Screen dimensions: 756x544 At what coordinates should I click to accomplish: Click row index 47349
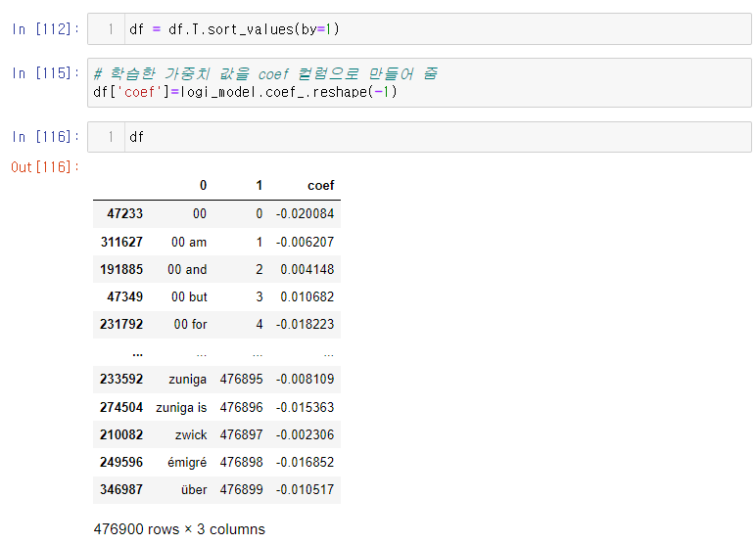point(125,296)
